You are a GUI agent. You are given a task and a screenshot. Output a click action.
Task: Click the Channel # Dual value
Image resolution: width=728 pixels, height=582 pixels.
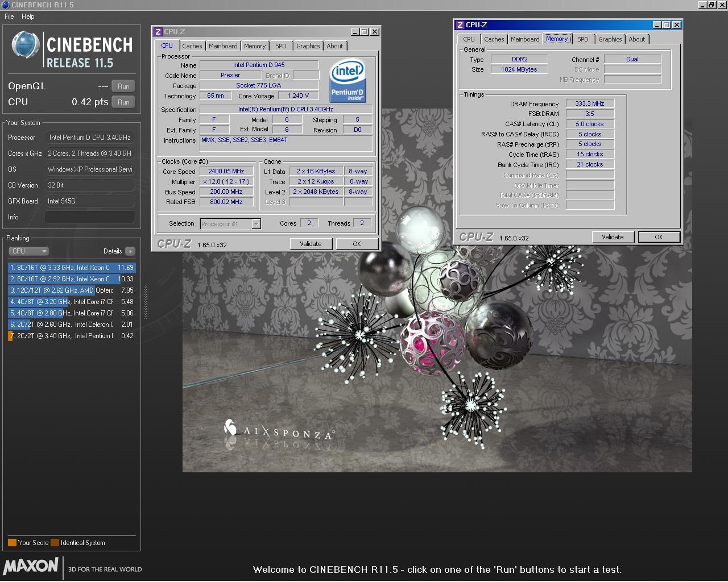(x=632, y=59)
